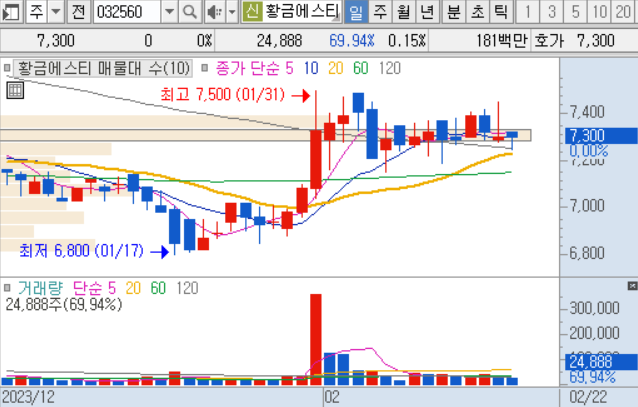Click the gray 120-day price MA legend
Viewport: 638px width, 407px height.
(390, 68)
